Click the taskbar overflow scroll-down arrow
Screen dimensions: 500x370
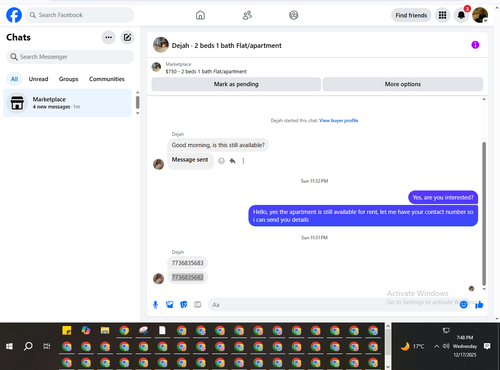tap(388, 367)
